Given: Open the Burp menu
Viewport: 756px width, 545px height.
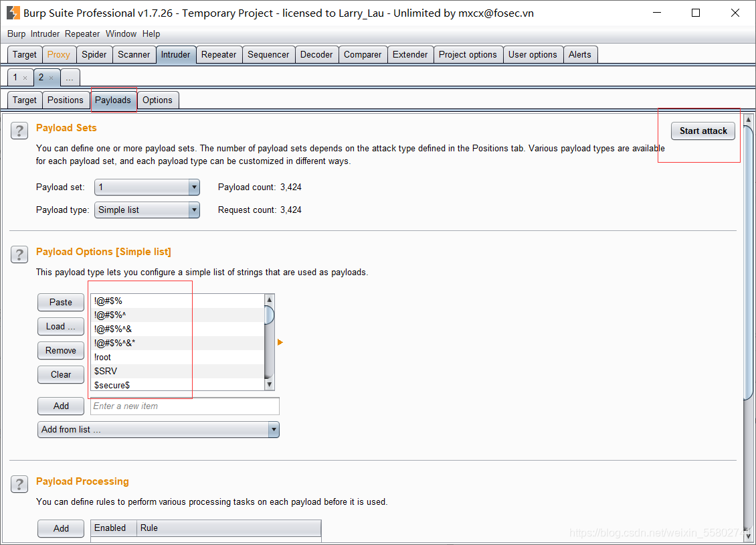Looking at the screenshot, I should tap(17, 33).
